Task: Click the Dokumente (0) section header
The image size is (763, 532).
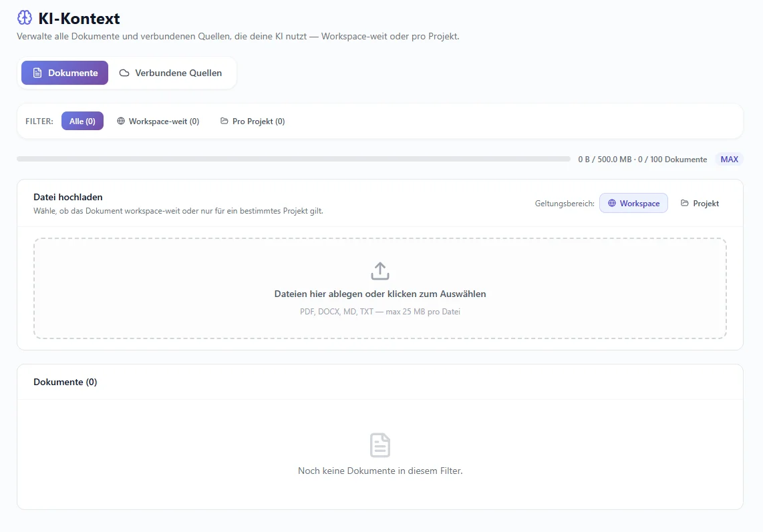Action: [x=65, y=382]
